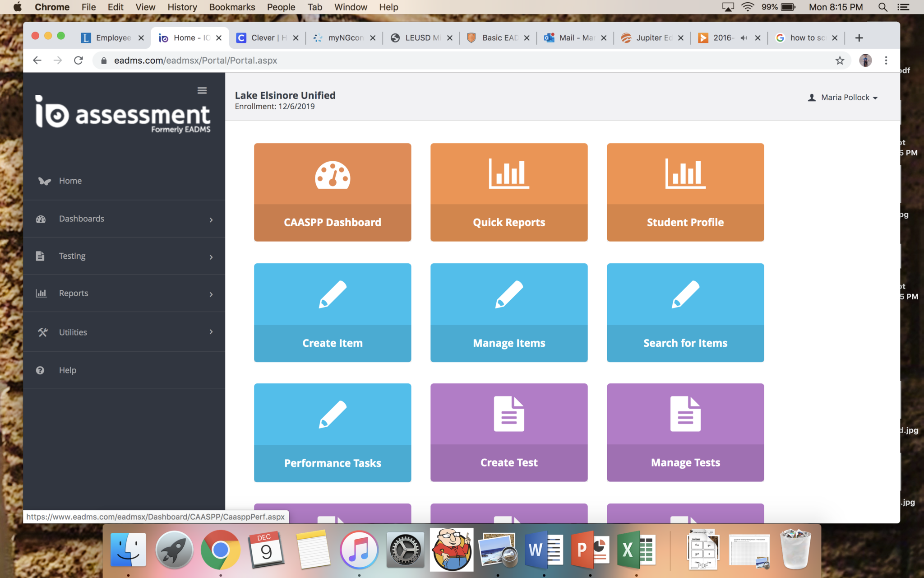Click Help in the sidebar
The height and width of the screenshot is (578, 924).
[68, 370]
